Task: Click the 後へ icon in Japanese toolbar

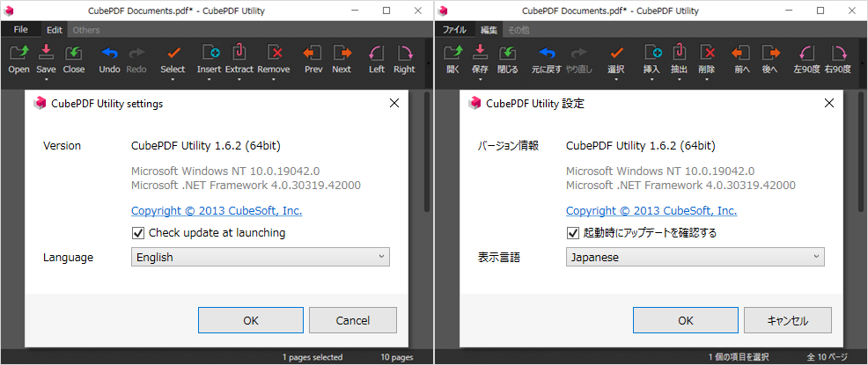Action: click(770, 53)
